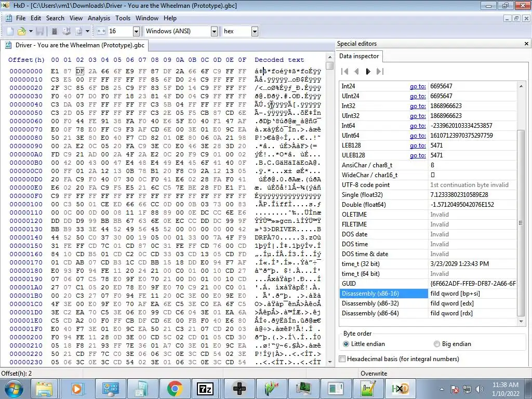This screenshot has width=532, height=399.
Task: Click go to link for LEB128
Action: pos(418,145)
